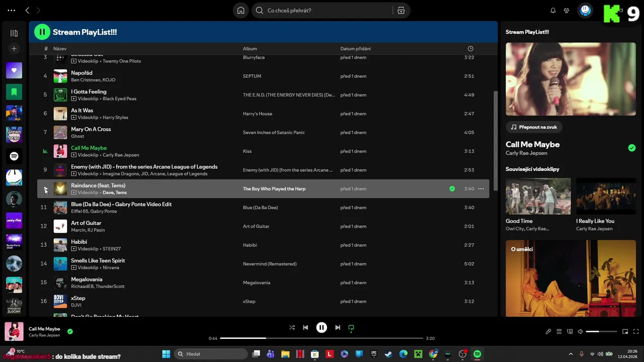Toggle repeat mode in the player
The image size is (644, 362).
[x=351, y=327]
